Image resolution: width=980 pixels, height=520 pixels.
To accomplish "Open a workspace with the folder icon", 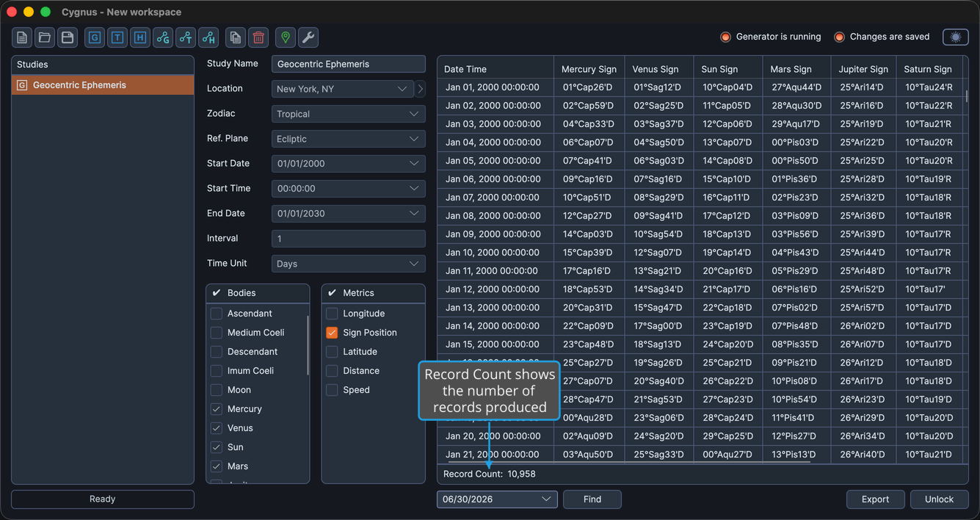I will coord(45,37).
